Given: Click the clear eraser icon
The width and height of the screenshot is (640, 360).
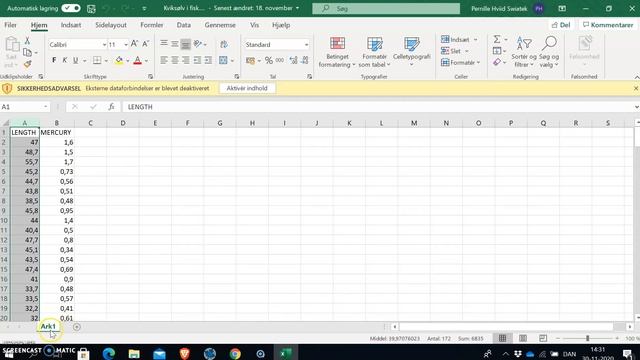Looking at the screenshot, I should (497, 62).
